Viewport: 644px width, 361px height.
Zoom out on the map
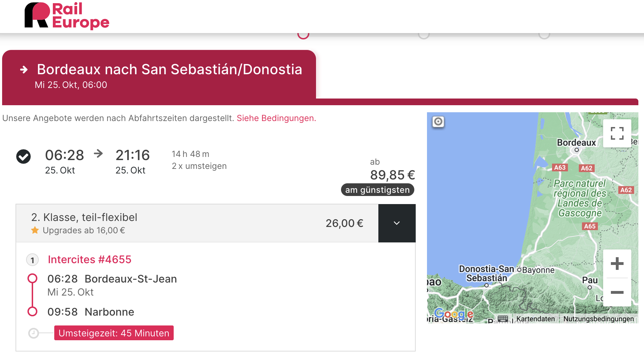(617, 292)
